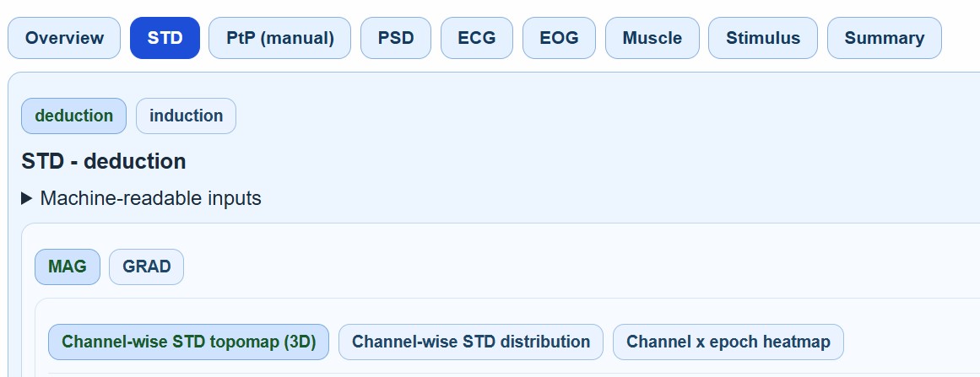Switch to the Muscle tab
Image resolution: width=980 pixels, height=377 pixels.
(x=652, y=38)
